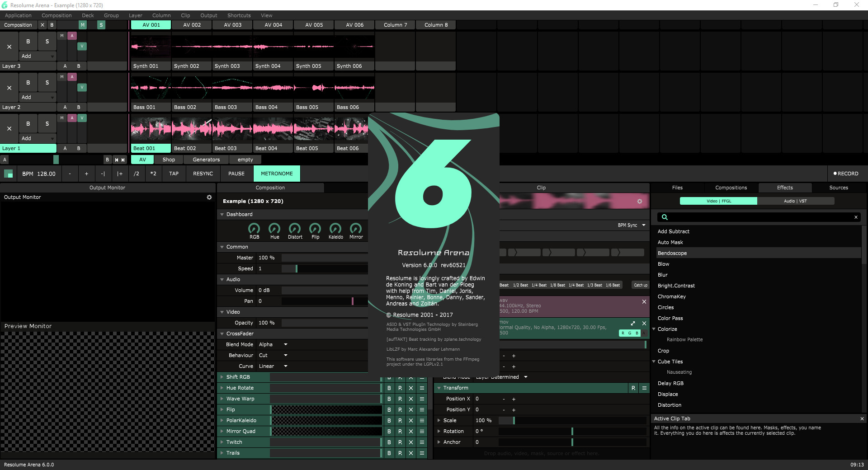The image size is (868, 470).
Task: Toggle Solo on Layer 2
Action: click(47, 82)
